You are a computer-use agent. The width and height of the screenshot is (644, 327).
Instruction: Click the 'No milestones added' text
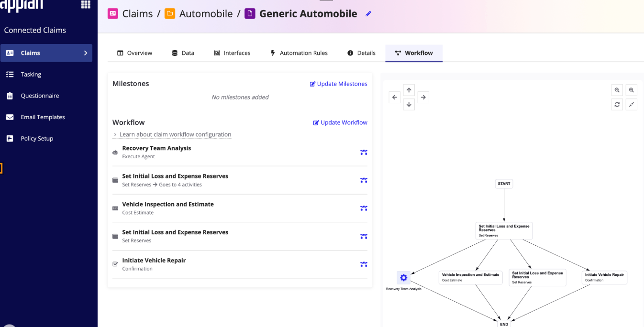[x=240, y=97]
